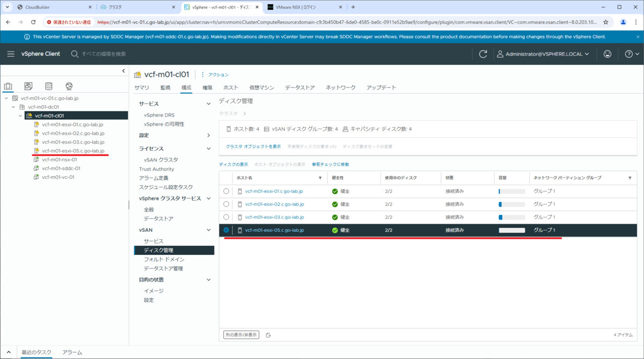The height and width of the screenshot is (359, 644).
Task: Collapse the left inventory panel
Action: point(124,71)
